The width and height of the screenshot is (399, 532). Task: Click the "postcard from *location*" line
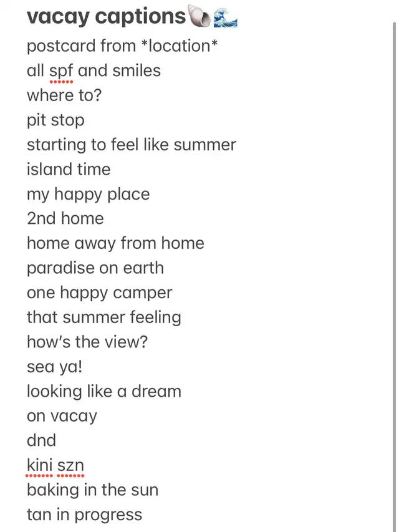tap(122, 46)
